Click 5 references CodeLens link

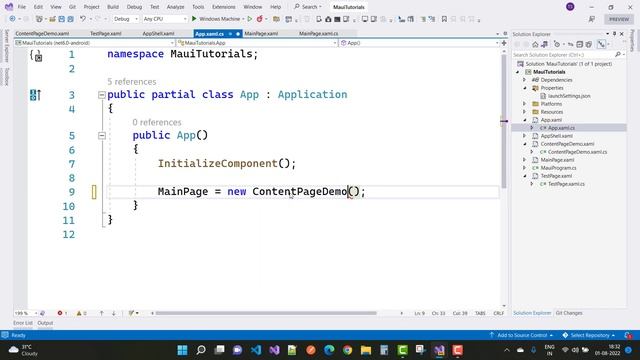(x=131, y=82)
